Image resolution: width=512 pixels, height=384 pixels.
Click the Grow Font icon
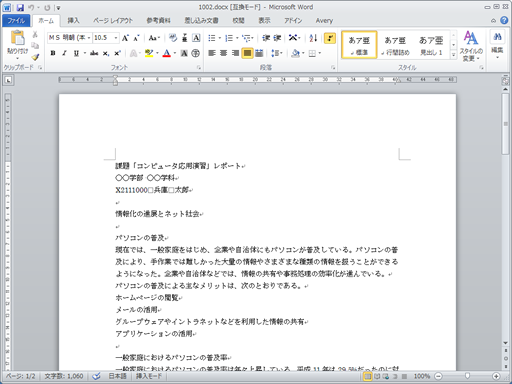click(125, 38)
